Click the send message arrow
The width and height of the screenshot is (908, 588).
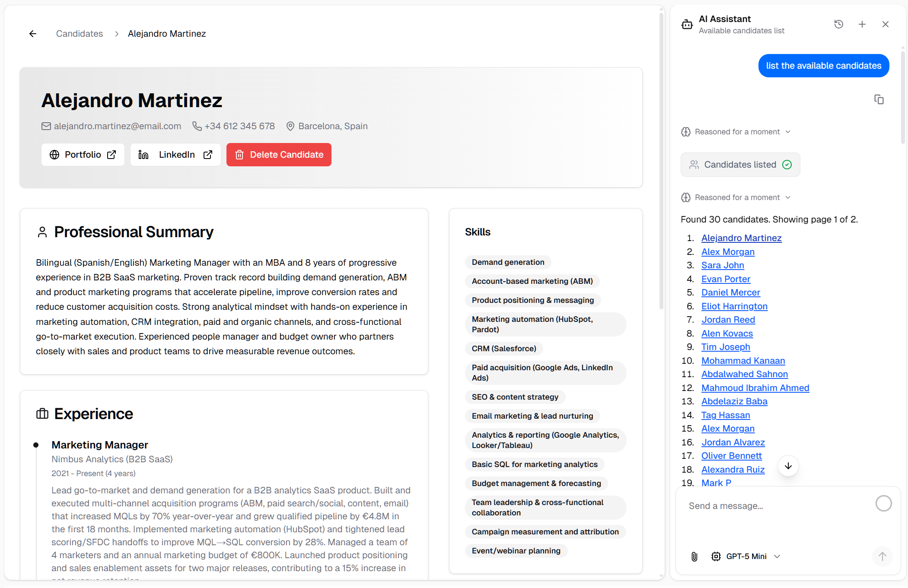click(x=882, y=556)
